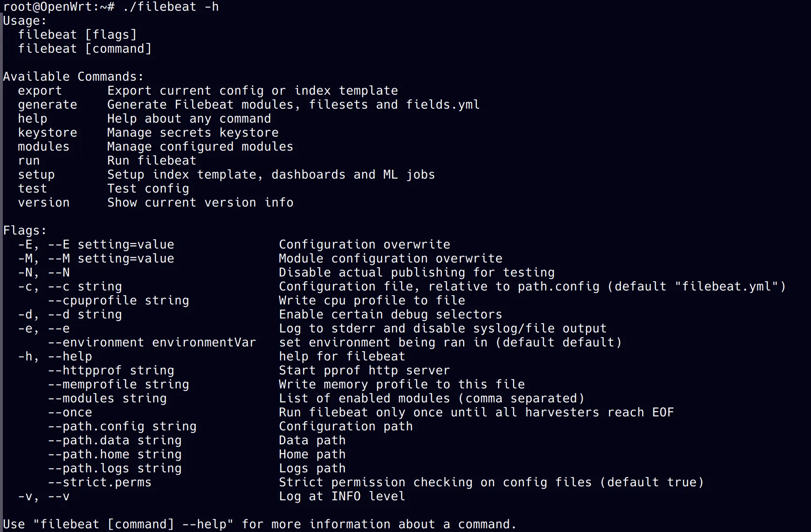Click the '--once' flag text
The image size is (811, 532).
pos(70,413)
